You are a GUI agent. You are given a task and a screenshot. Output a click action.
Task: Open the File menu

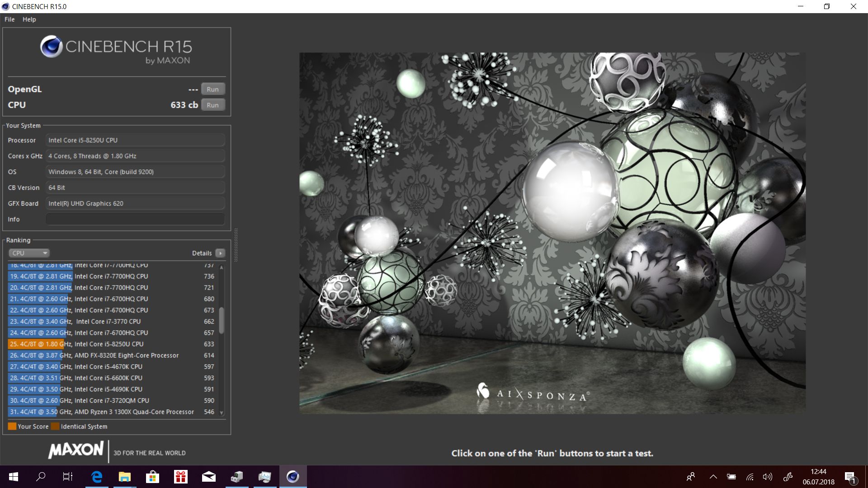(x=9, y=19)
